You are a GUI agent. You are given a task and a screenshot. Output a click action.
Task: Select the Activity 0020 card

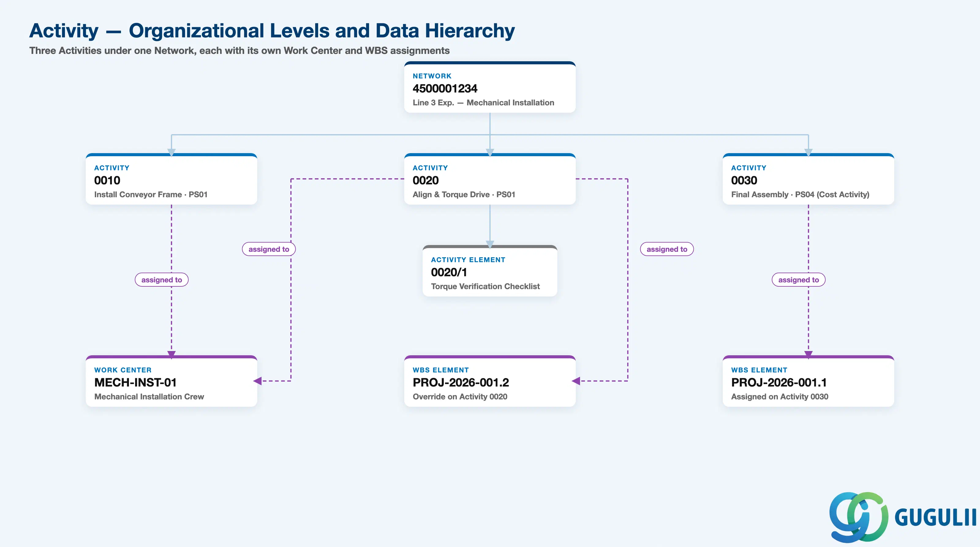pyautogui.click(x=490, y=179)
